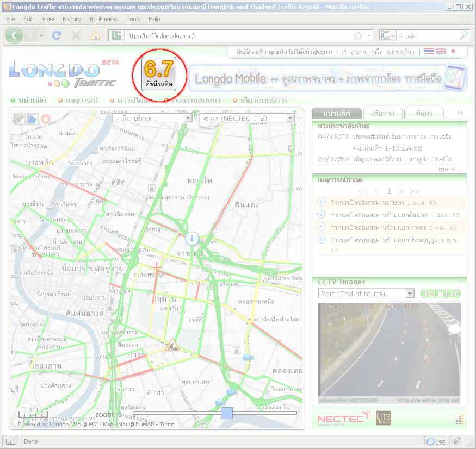Image resolution: width=476 pixels, height=449 pixels.
Task: Reload the page with the refresh icon
Action: point(57,35)
